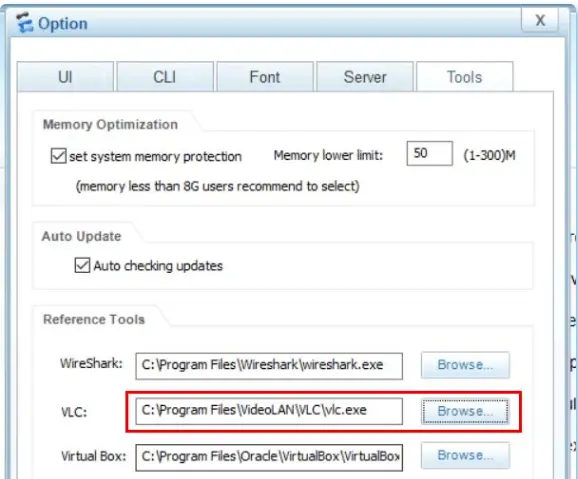
Task: Toggle set system memory protection checkbox
Action: (x=59, y=156)
